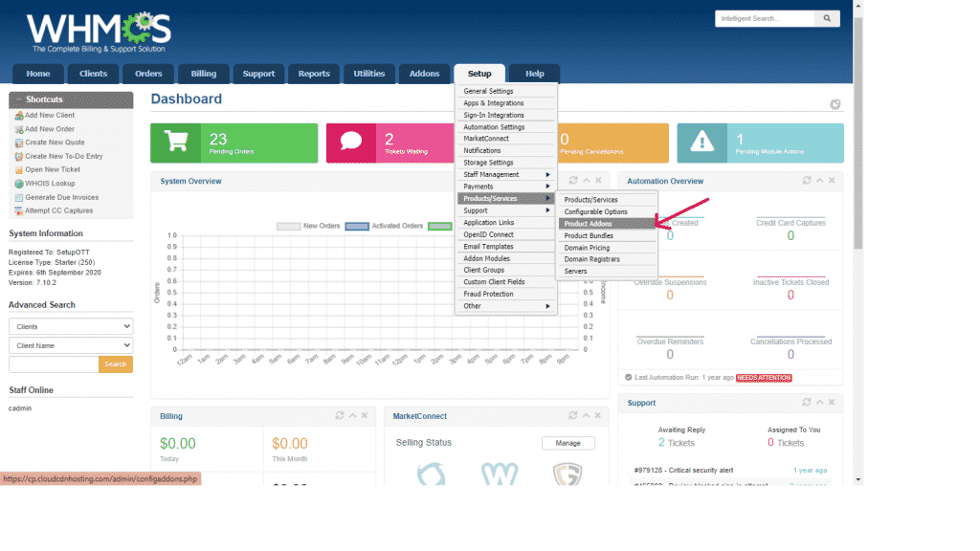Refresh the Billing panel
980x551 pixels.
pos(340,415)
